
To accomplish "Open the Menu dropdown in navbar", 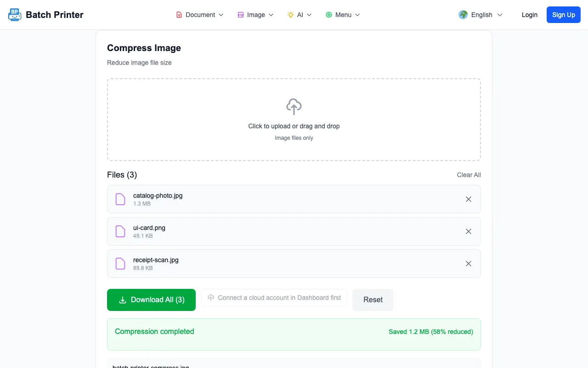I will [343, 15].
